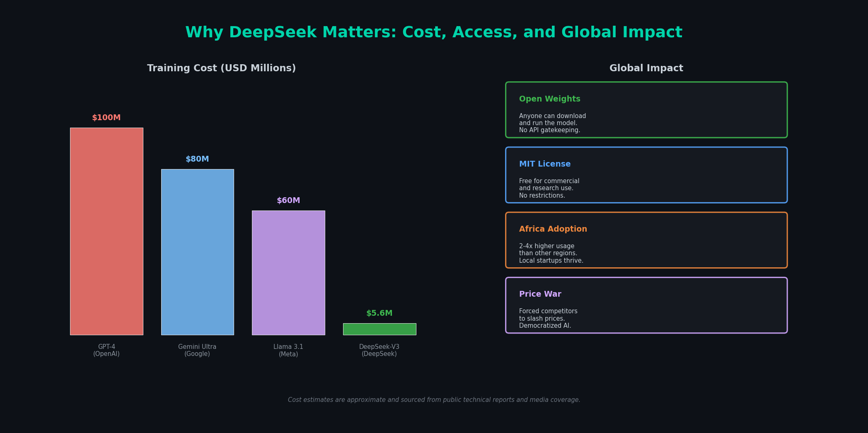Image resolution: width=868 pixels, height=433 pixels.
Task: Select the "No restrictions." text line
Action: pos(542,196)
